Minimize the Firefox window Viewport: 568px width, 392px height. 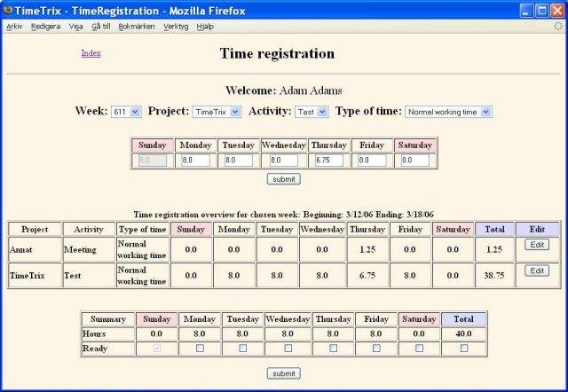coord(526,10)
